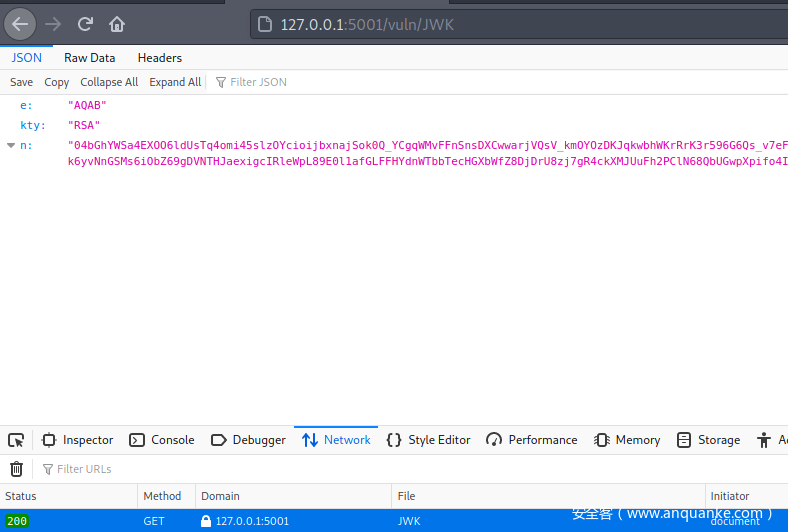Expand All JSON nodes
The image size is (788, 532).
pos(175,82)
